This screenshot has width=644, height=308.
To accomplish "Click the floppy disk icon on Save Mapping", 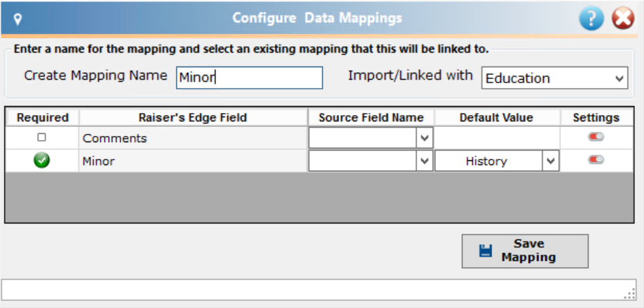I will coord(486,251).
